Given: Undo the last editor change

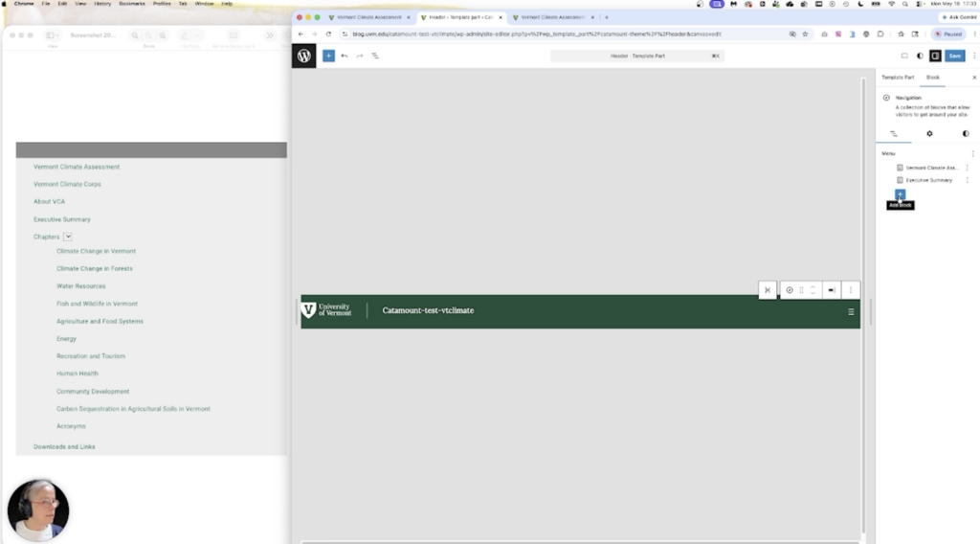Looking at the screenshot, I should [x=345, y=56].
